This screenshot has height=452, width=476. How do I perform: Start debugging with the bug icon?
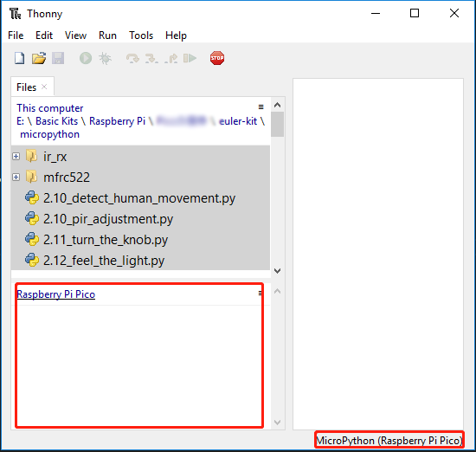[x=105, y=58]
